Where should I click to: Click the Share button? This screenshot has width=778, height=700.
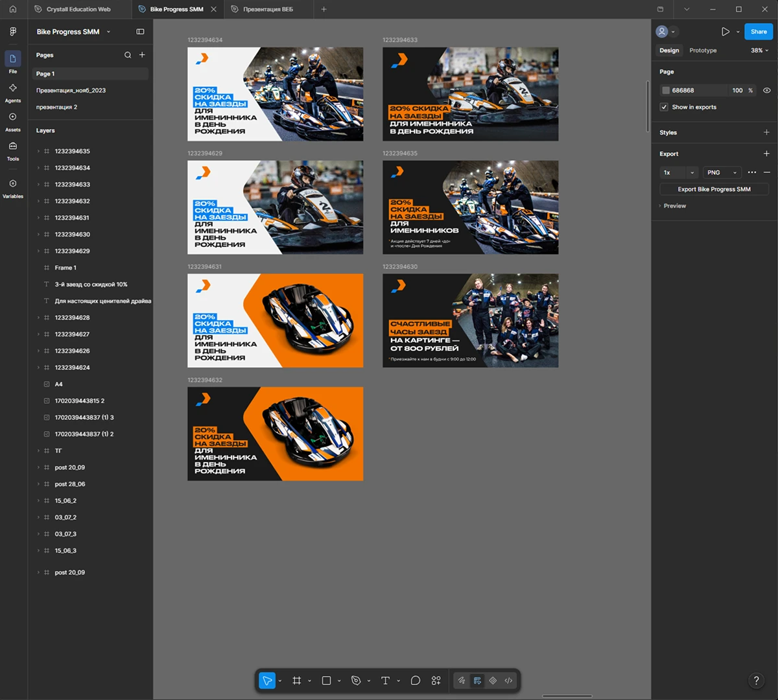[759, 31]
